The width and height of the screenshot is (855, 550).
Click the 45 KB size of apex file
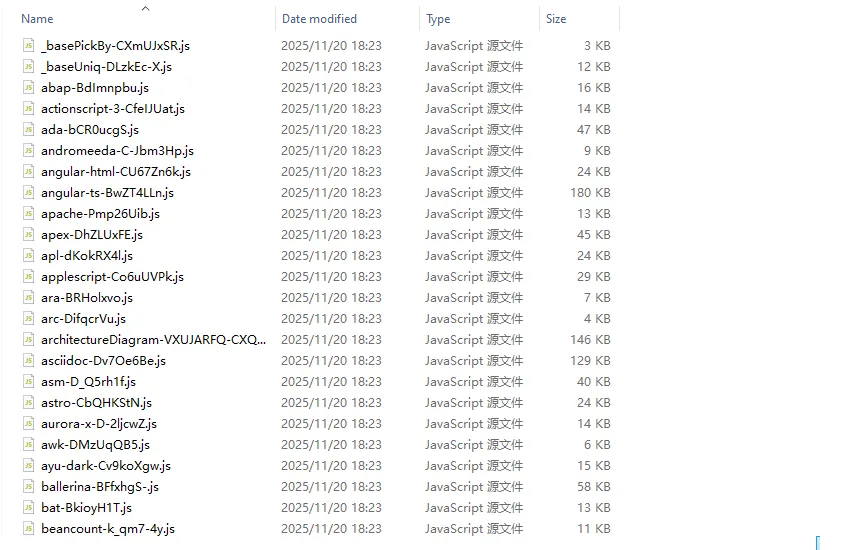tap(593, 234)
